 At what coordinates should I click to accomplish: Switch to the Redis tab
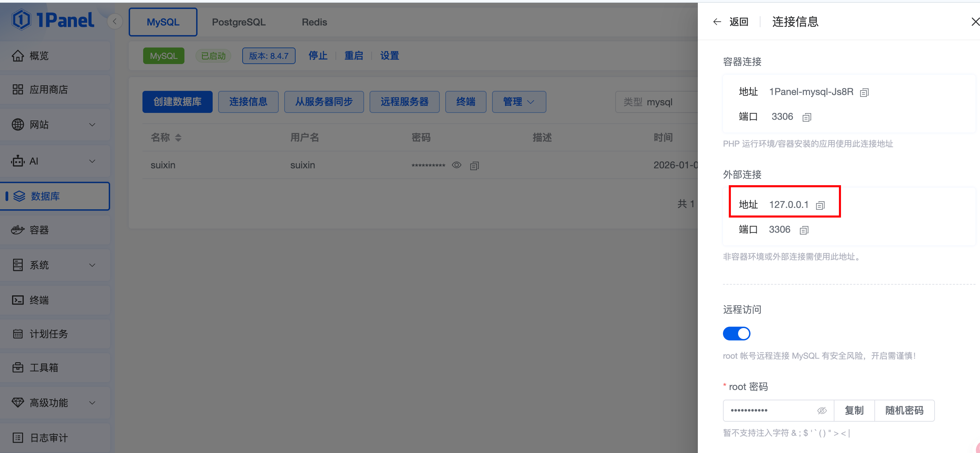pyautogui.click(x=314, y=22)
